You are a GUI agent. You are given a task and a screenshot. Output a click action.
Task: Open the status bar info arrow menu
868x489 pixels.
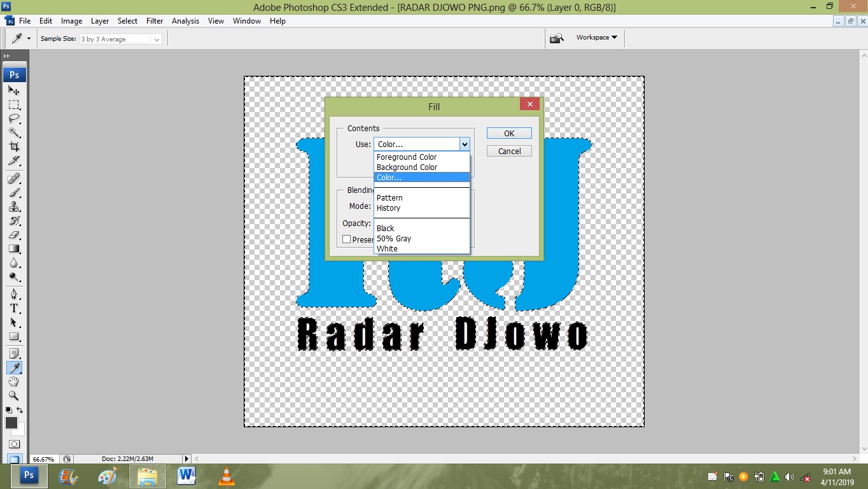(186, 458)
